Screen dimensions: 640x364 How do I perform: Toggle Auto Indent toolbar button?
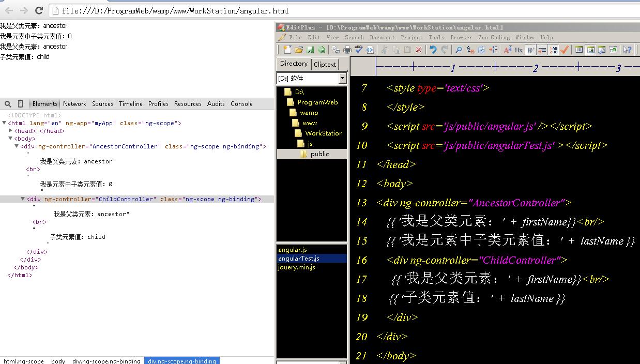click(x=542, y=50)
